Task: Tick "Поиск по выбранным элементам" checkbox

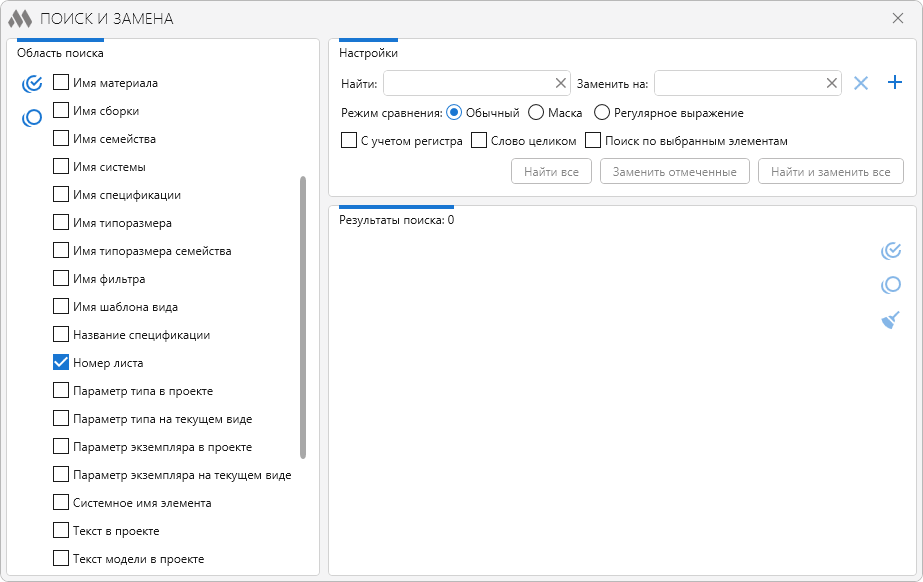Action: (x=593, y=141)
